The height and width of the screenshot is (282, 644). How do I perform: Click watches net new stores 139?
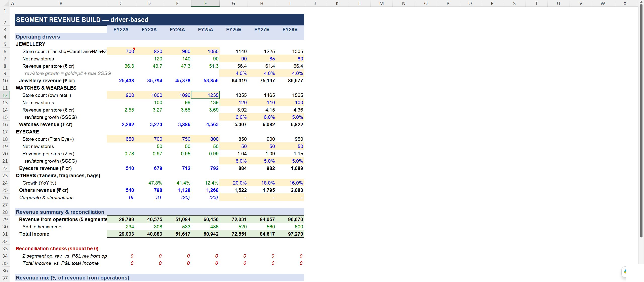tap(205, 102)
